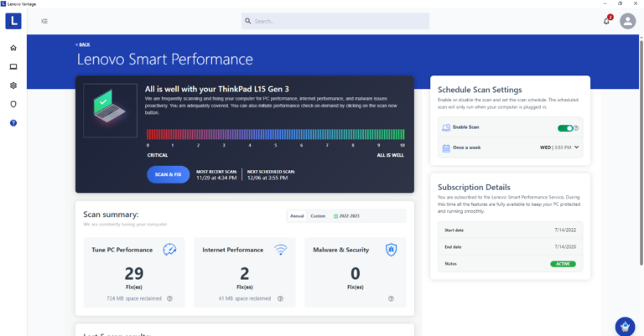
Task: Click the performance score gauge bar
Action: point(276,134)
